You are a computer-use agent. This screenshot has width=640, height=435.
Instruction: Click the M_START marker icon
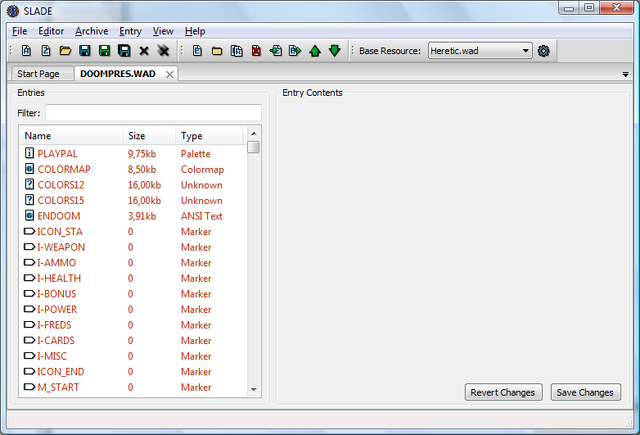29,387
